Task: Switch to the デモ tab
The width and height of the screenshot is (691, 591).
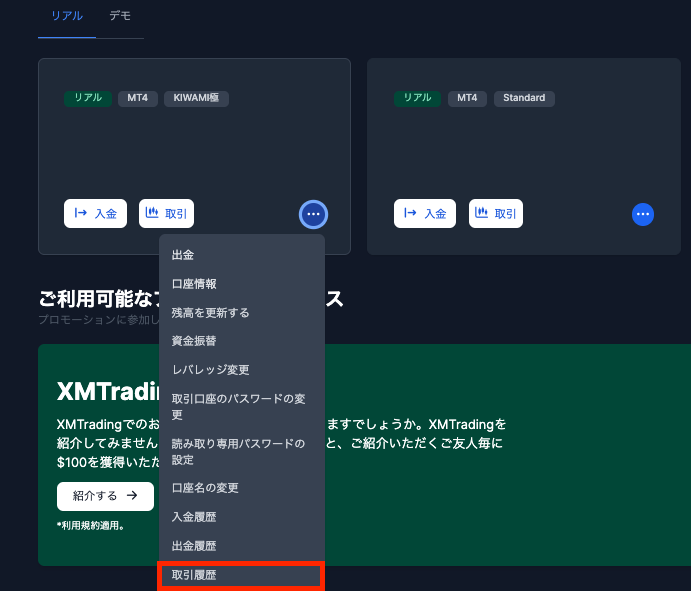Action: coord(120,17)
